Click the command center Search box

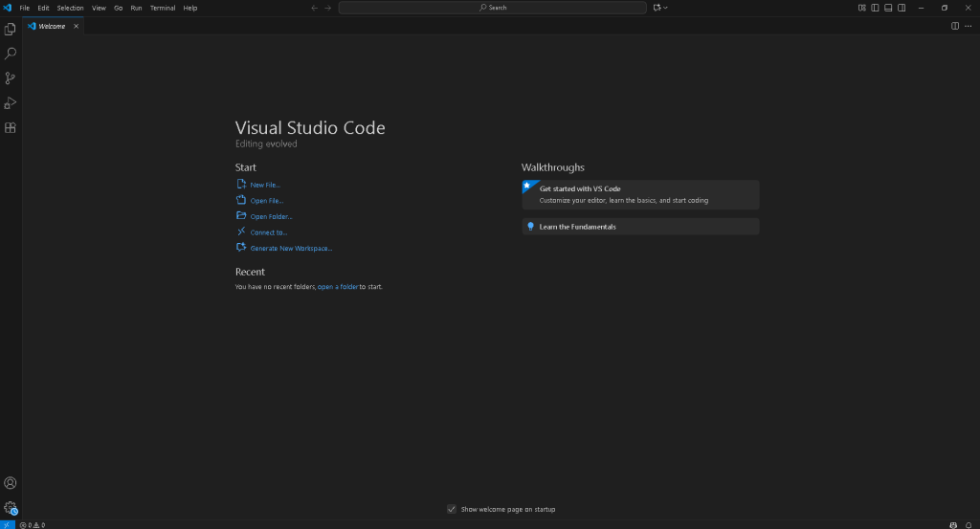493,8
